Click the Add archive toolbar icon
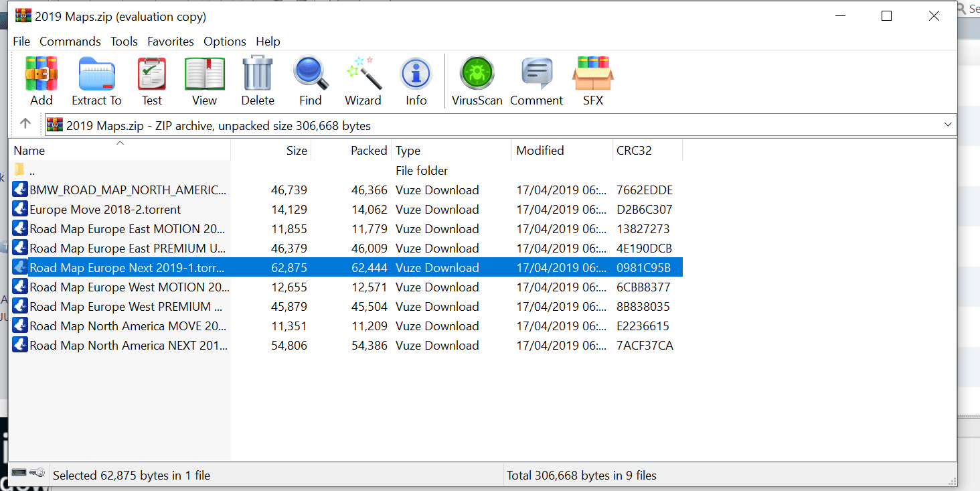This screenshot has width=980, height=491. pyautogui.click(x=41, y=74)
